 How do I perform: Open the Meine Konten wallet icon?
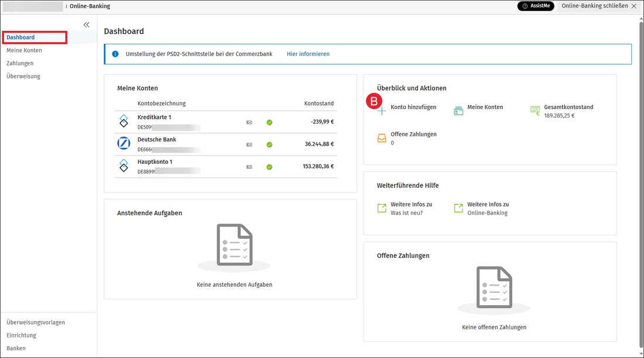(458, 111)
